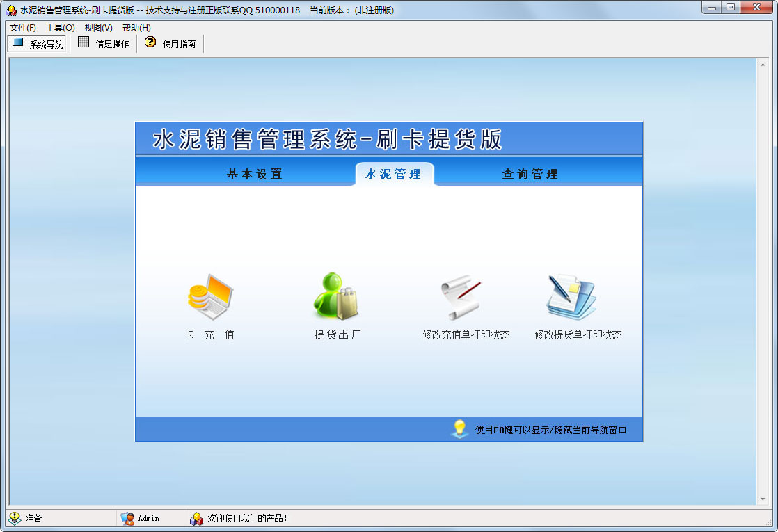Screen dimensions: 778x532
Task: Click the welcome message person icon
Action: (195, 519)
